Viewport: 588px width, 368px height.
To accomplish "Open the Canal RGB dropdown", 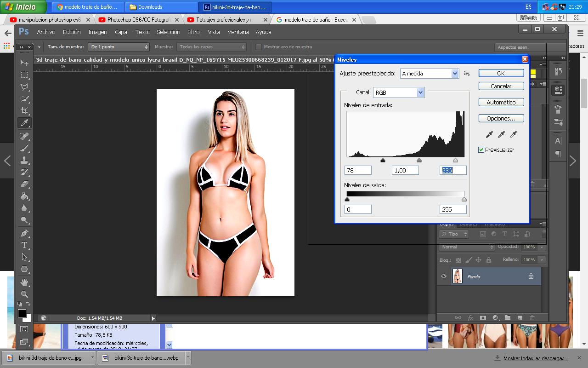I will click(399, 92).
